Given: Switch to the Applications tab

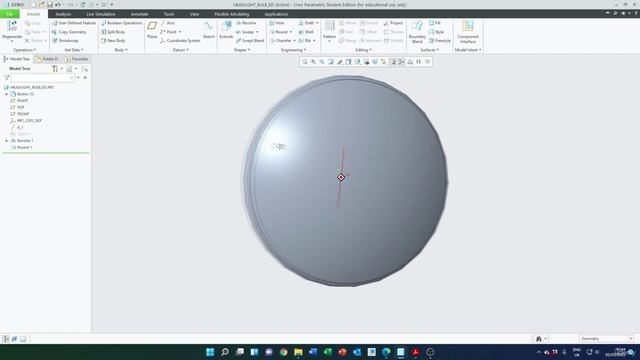Looking at the screenshot, I should point(276,14).
